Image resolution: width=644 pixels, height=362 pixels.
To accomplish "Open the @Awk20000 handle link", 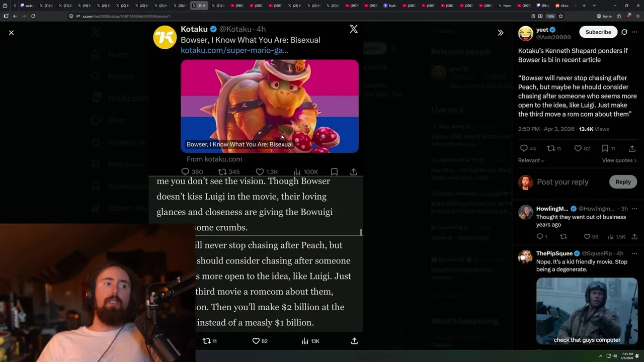I will click(553, 37).
